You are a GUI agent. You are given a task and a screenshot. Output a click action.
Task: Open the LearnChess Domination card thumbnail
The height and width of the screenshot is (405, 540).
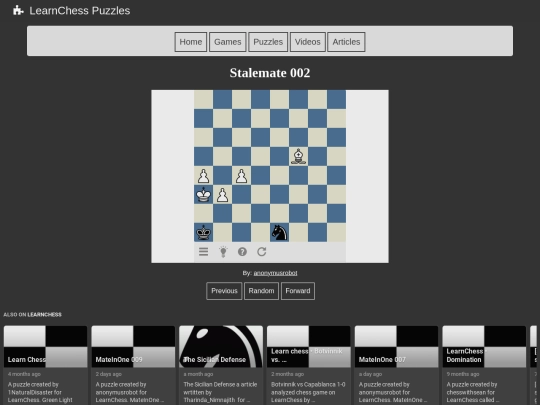pos(484,346)
